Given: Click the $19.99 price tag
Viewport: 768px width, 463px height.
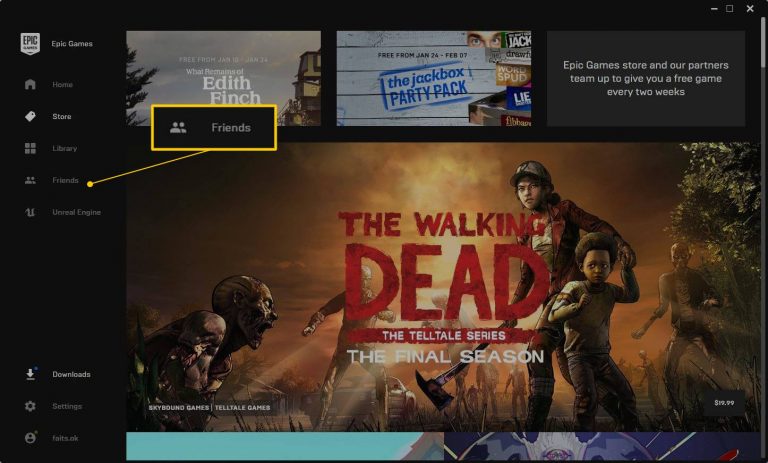Looking at the screenshot, I should [x=724, y=403].
